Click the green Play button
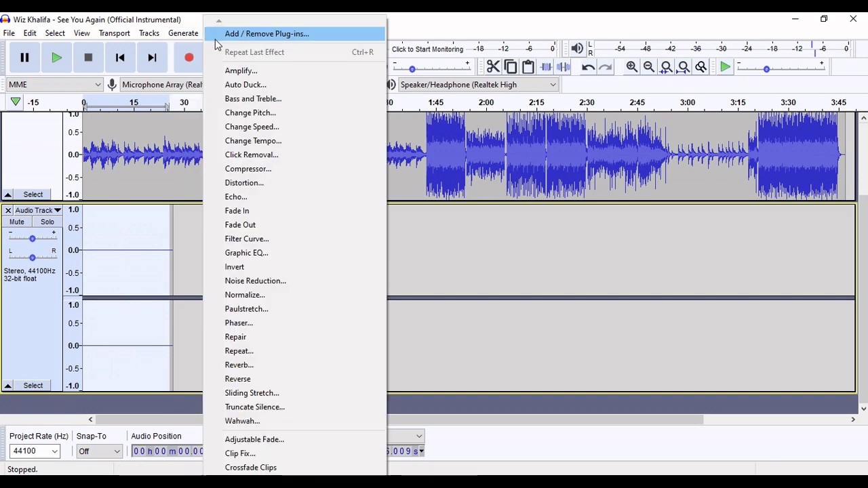The image size is (868, 488). [x=56, y=58]
